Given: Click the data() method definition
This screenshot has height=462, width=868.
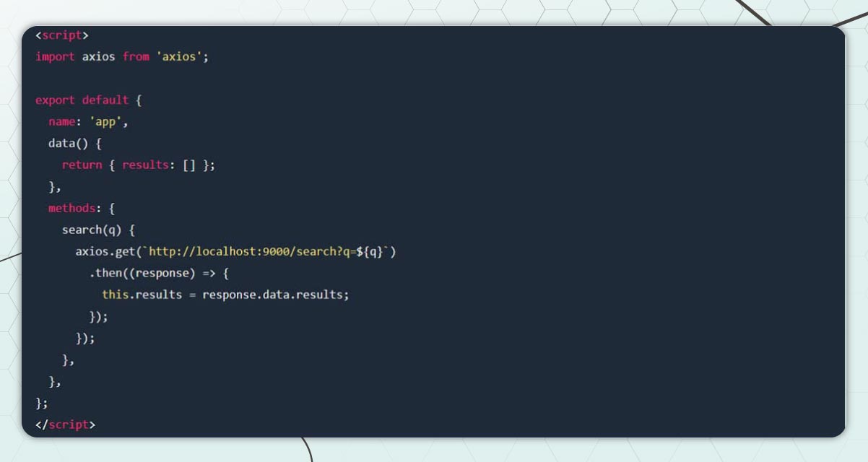Looking at the screenshot, I should [x=68, y=144].
